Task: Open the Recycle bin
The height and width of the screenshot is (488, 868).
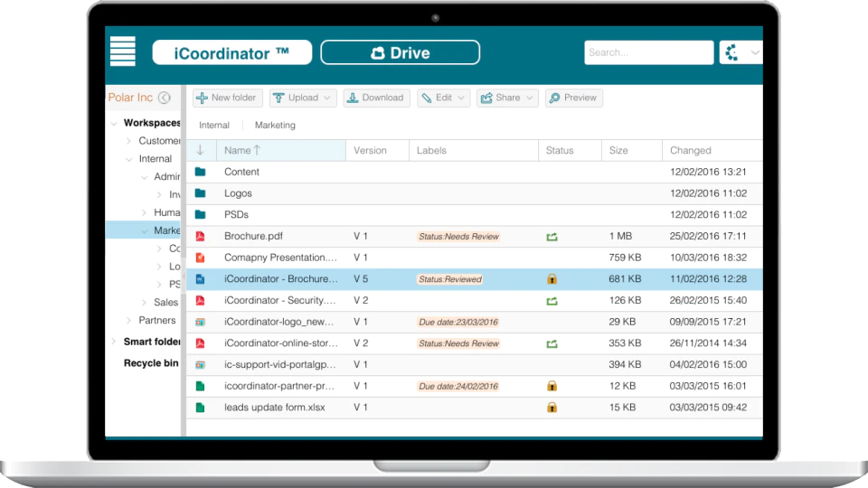Action: [x=151, y=363]
